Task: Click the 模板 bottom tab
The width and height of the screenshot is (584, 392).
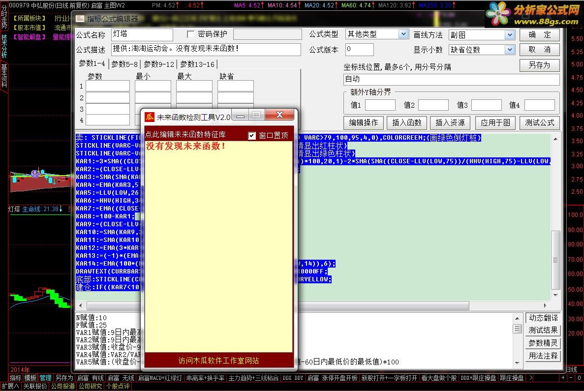Action: [x=31, y=378]
